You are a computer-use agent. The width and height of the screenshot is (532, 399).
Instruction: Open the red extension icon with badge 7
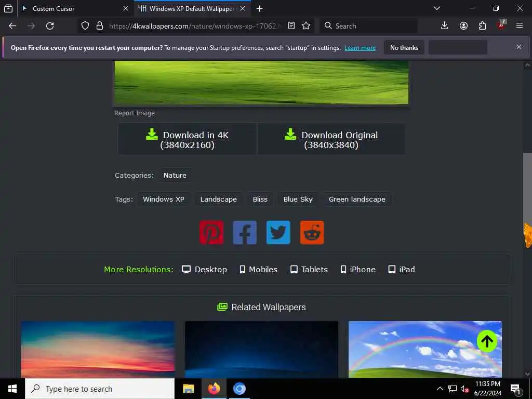[x=501, y=25]
